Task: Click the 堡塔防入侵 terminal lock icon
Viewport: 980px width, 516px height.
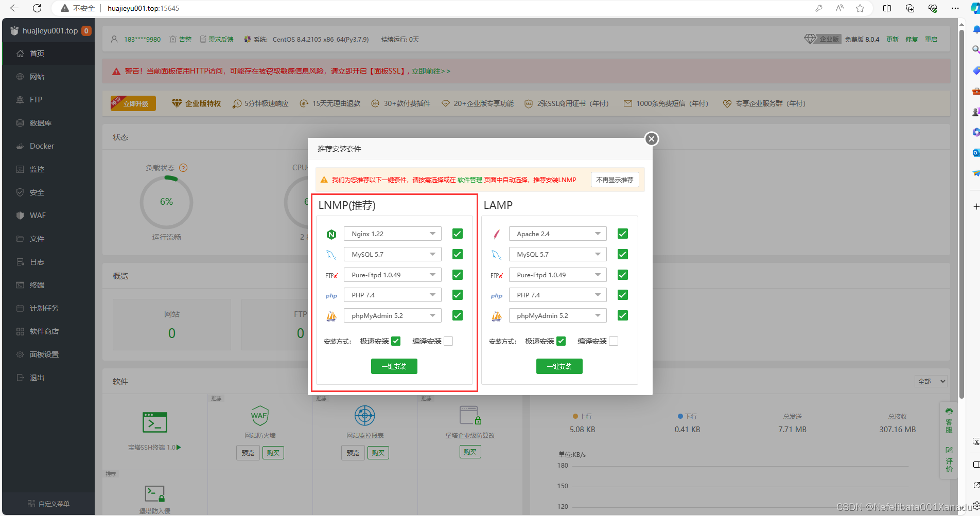Action: [x=154, y=494]
